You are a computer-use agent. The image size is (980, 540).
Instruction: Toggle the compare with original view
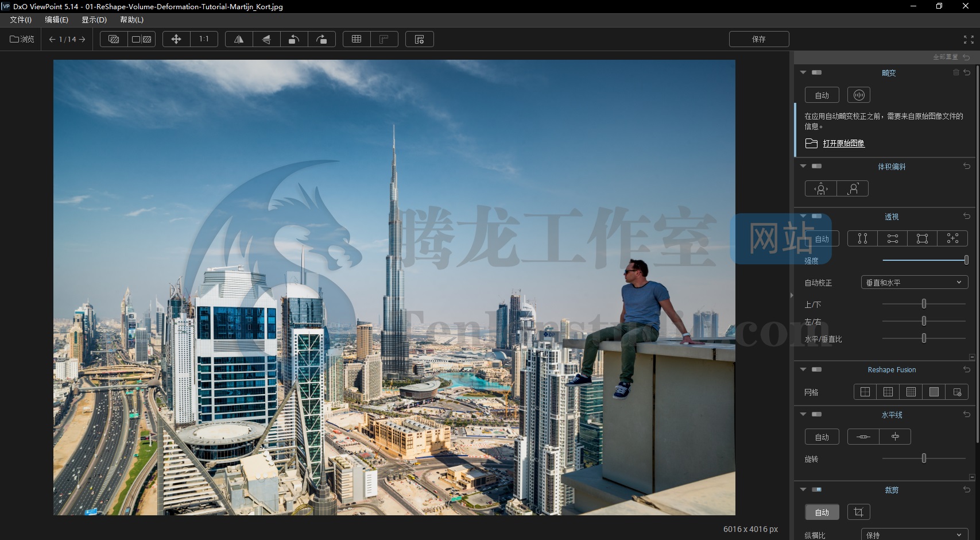point(114,39)
